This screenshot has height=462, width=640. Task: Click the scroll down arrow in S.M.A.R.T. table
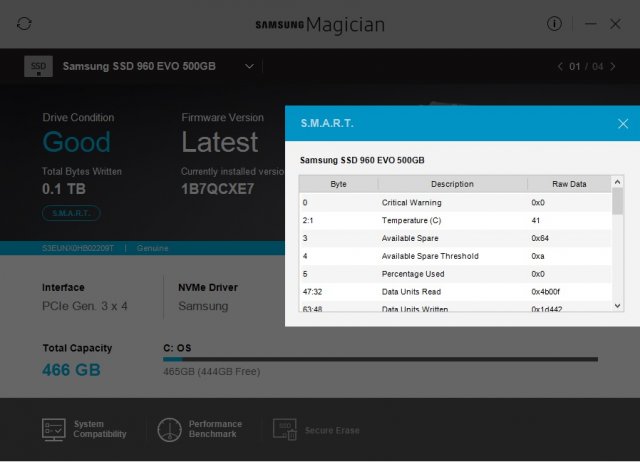pos(618,306)
